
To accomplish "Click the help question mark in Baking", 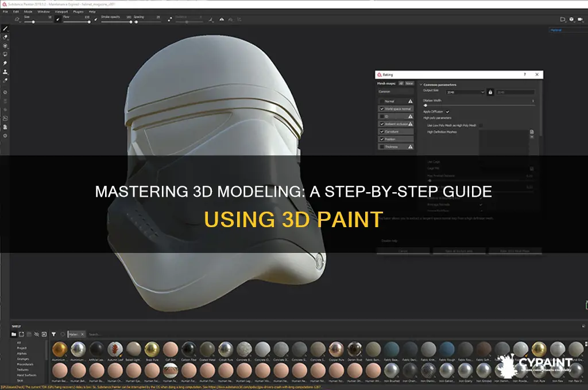I will point(525,75).
